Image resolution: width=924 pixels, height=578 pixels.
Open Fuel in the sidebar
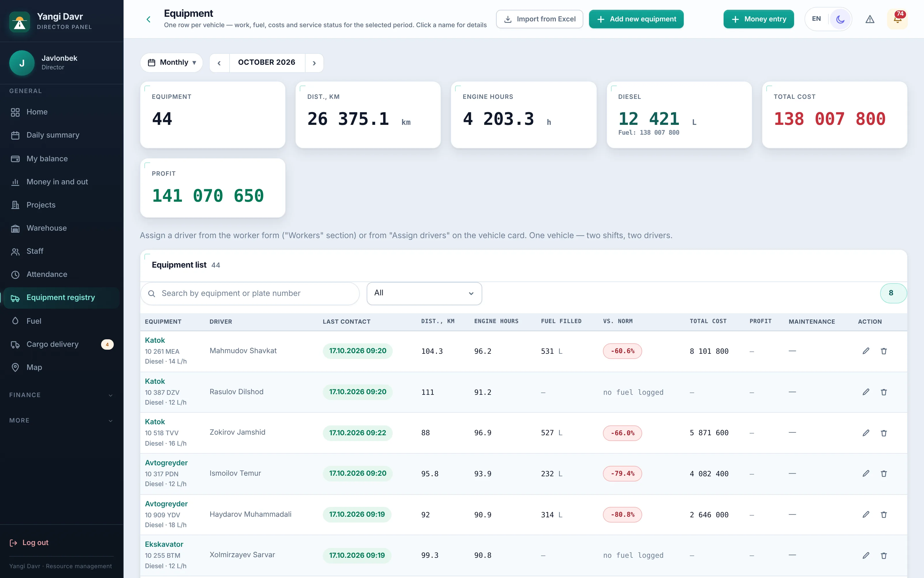[62, 321]
